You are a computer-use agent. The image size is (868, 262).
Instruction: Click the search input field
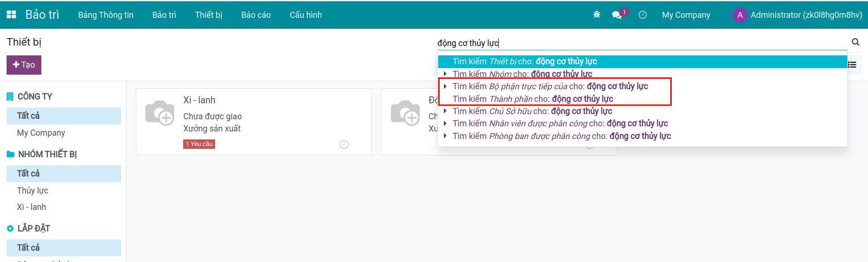(x=639, y=43)
